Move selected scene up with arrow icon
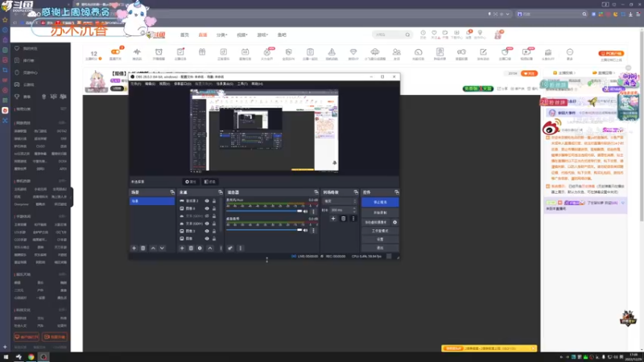 click(153, 248)
